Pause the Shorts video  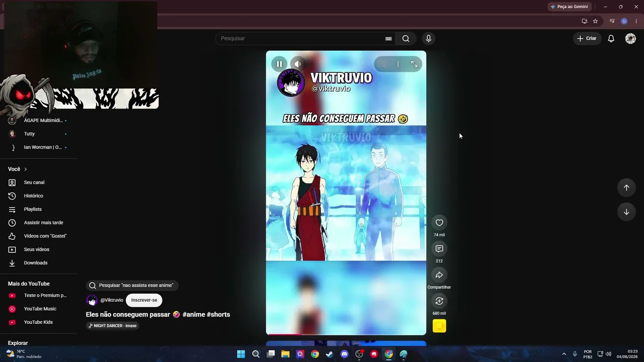coord(279,64)
